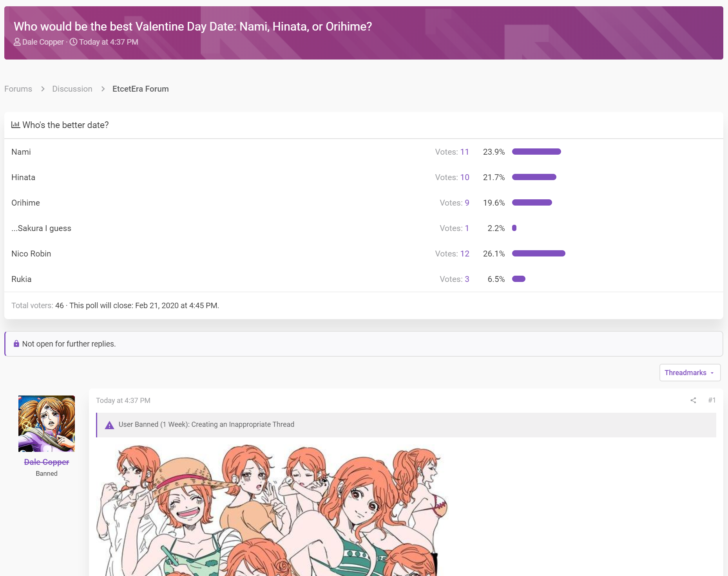Open thread author Dale Copper in the header
The image size is (728, 576).
tap(43, 42)
